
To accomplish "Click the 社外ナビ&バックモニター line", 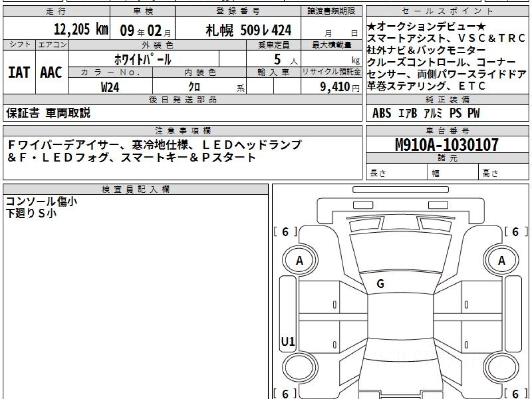I will (x=426, y=51).
